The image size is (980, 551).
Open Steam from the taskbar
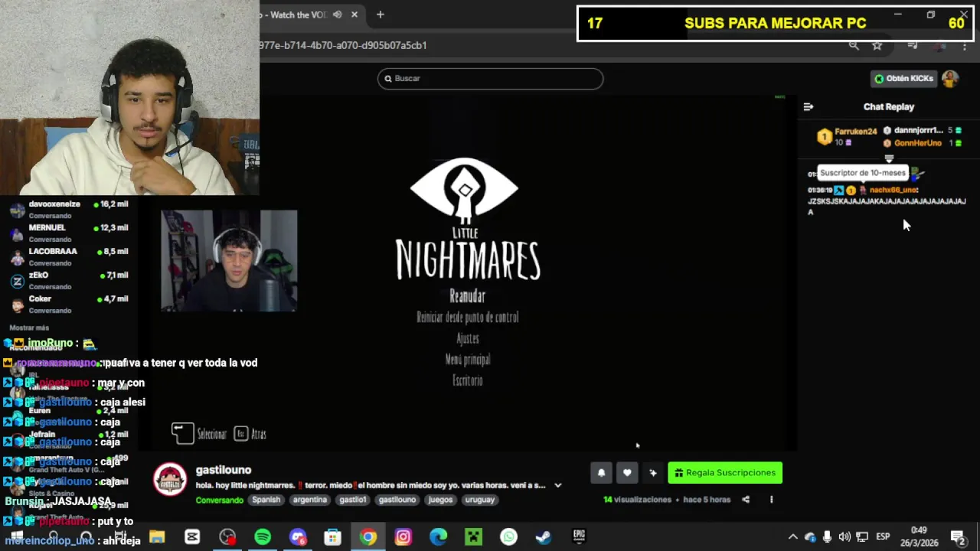click(544, 537)
